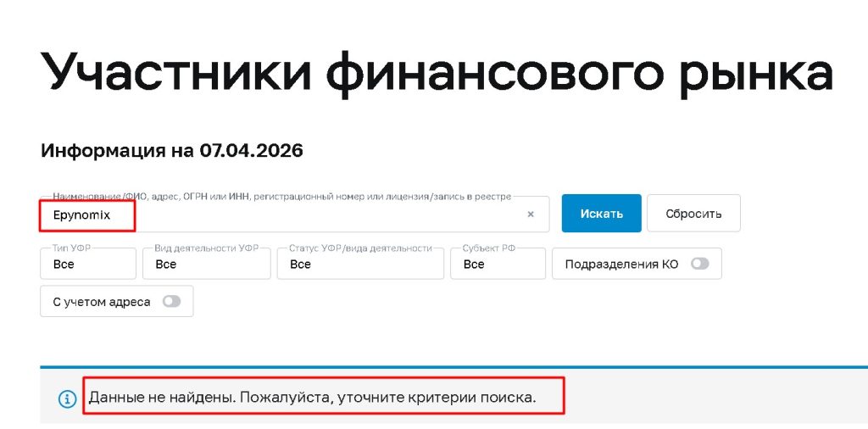Click the Информация на 07.04.2026 subtitle
The width and height of the screenshot is (868, 429).
[172, 151]
